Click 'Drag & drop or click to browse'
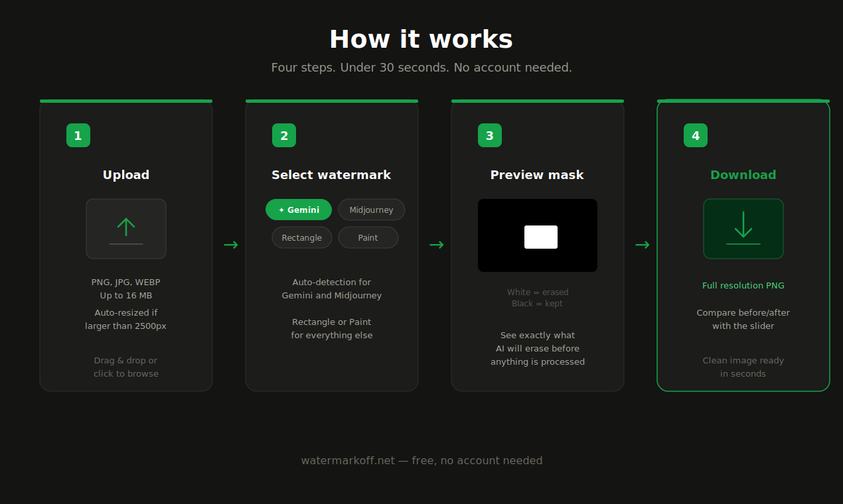Viewport: 843px width, 504px height. [x=126, y=367]
